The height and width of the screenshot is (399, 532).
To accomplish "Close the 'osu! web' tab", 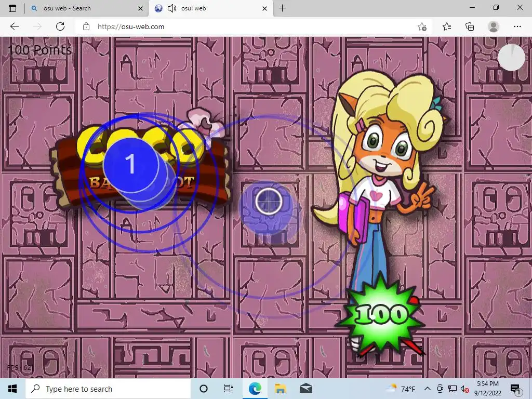I will [x=264, y=8].
